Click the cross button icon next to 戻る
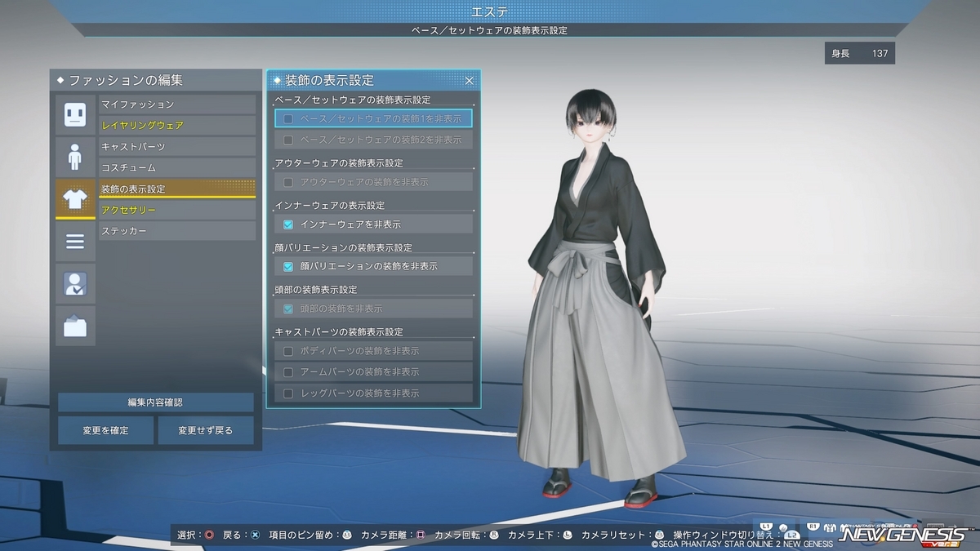 coord(255,535)
